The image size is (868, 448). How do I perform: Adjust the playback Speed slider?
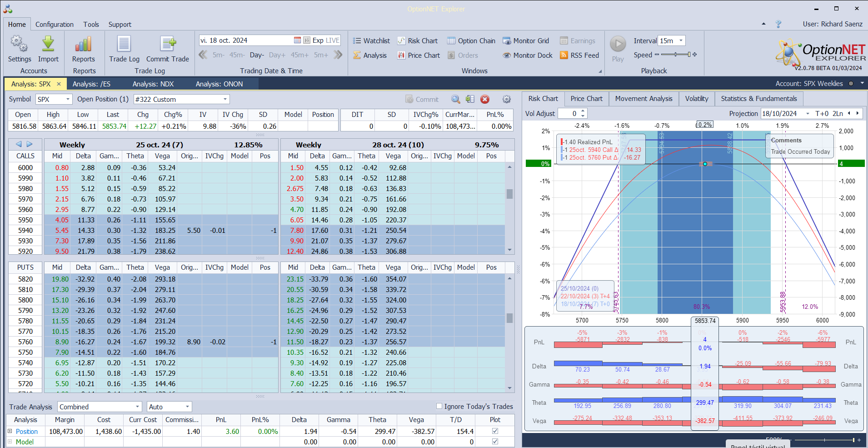tap(676, 55)
